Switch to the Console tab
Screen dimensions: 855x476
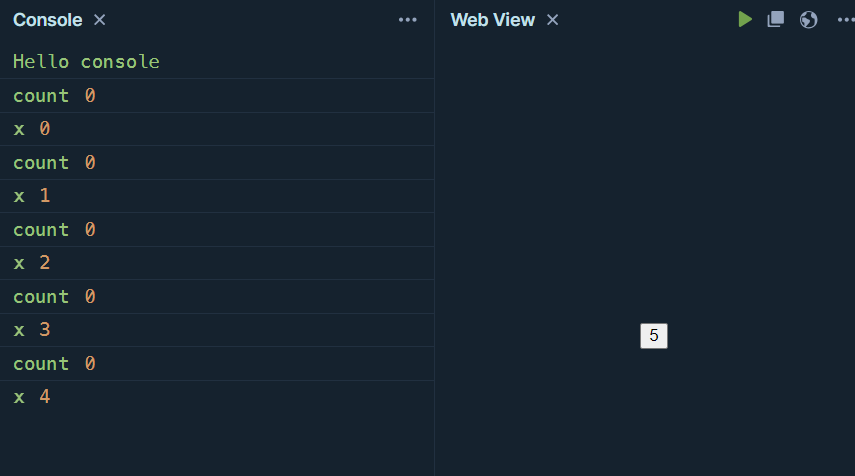47,19
